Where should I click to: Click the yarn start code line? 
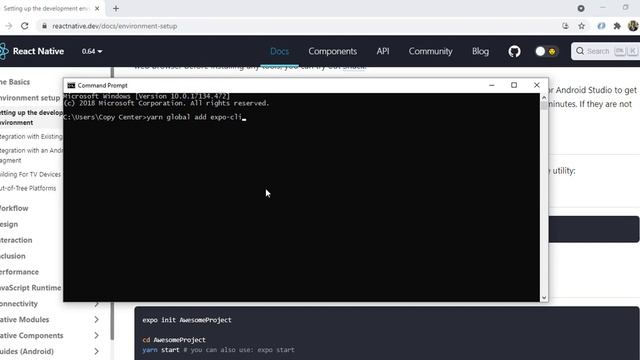tap(218, 350)
